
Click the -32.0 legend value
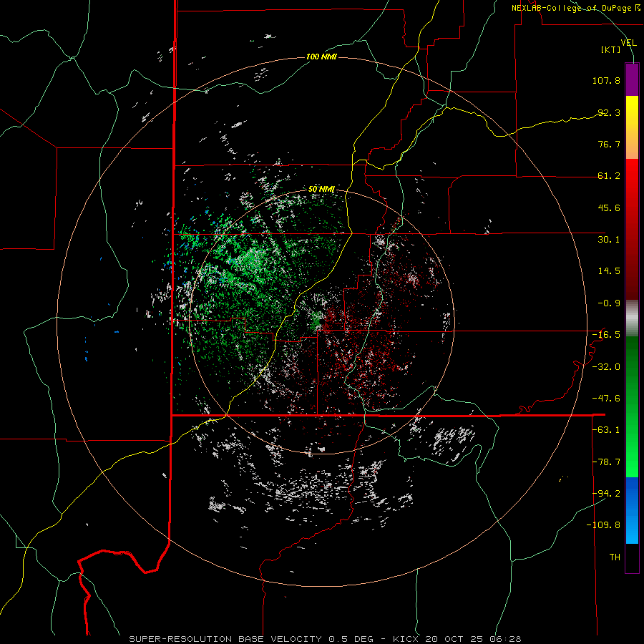click(606, 367)
